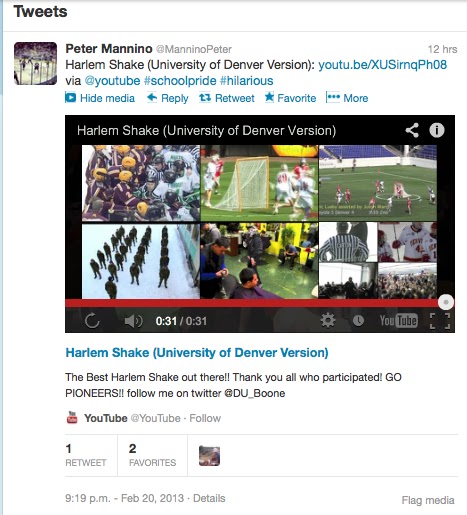The height and width of the screenshot is (515, 467).
Task: Retweet the Harlem Shake tweet
Action: [227, 98]
